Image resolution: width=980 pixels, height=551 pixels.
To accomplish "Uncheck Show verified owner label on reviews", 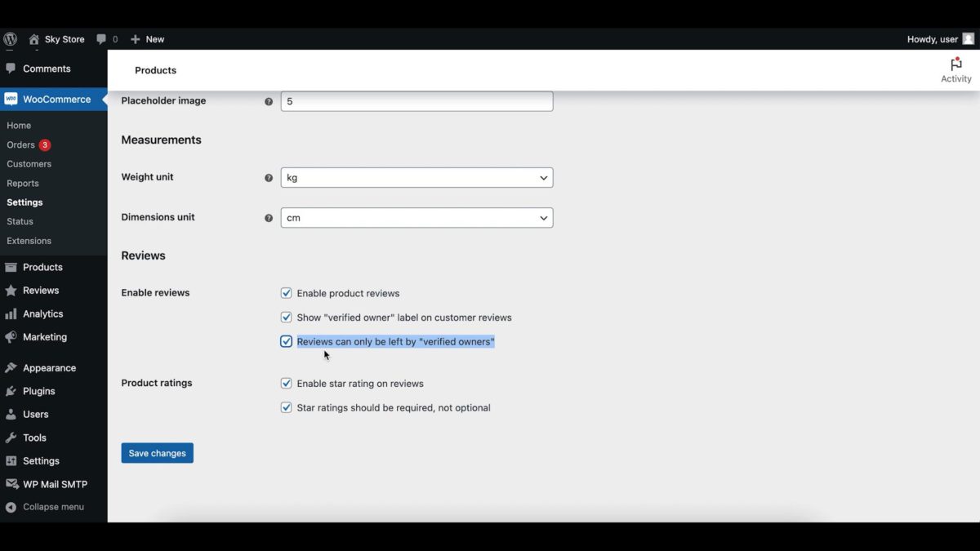I will coord(286,317).
